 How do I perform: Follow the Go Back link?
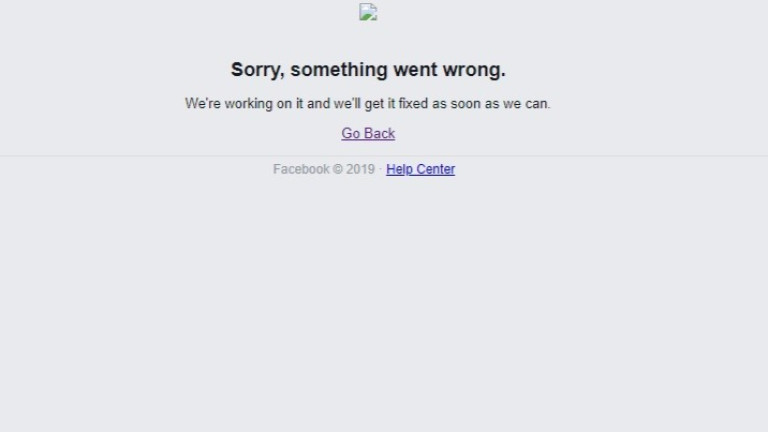click(368, 133)
